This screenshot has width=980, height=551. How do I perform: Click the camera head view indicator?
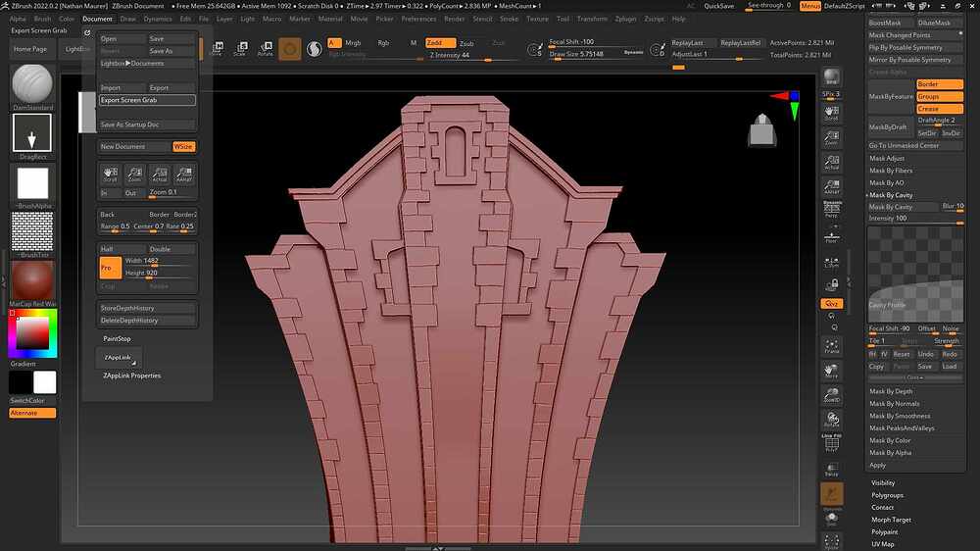761,129
